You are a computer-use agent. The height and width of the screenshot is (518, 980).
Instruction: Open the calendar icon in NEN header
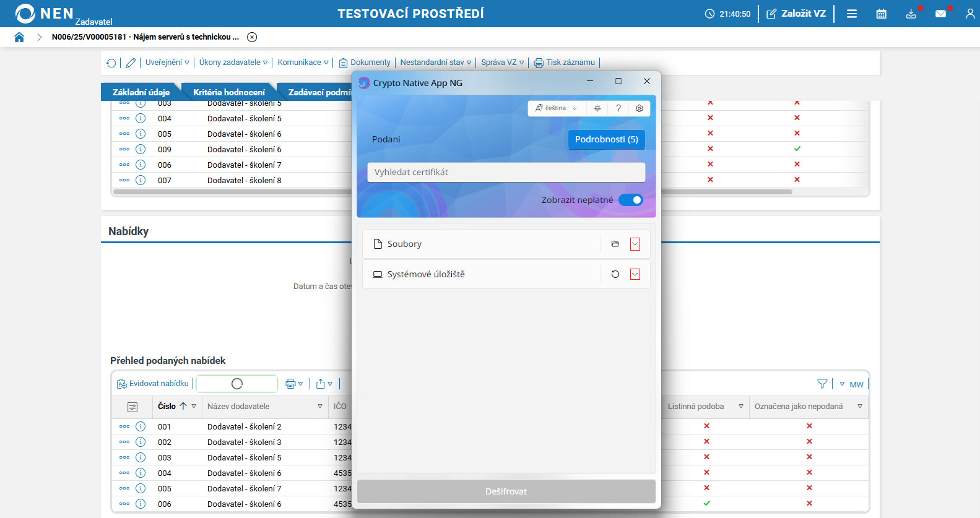[x=882, y=14]
